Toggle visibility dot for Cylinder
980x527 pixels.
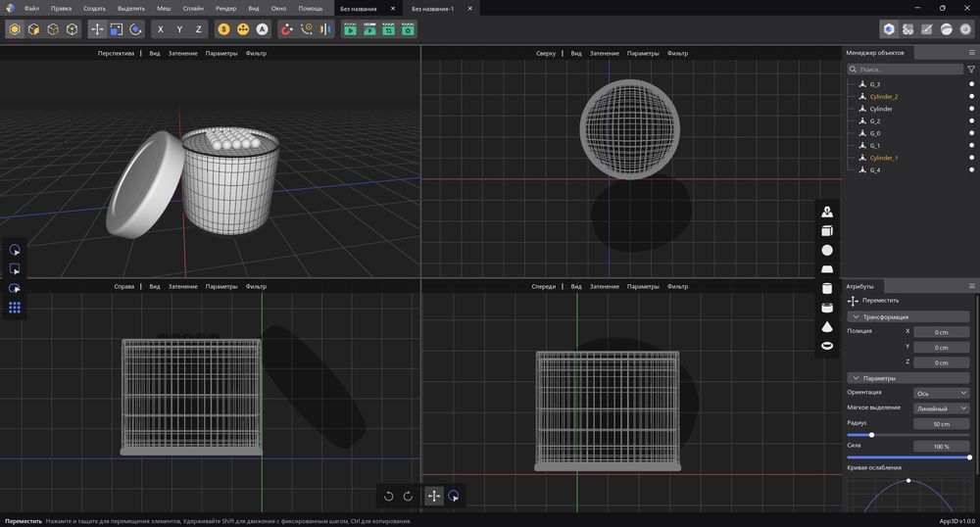(971, 108)
